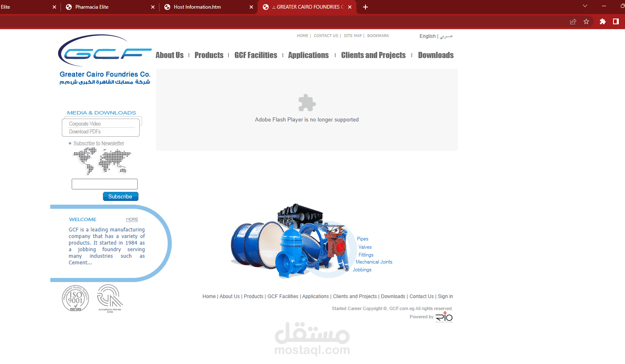Click the Flash plugin puzzle piece icon
Image resolution: width=625 pixels, height=364 pixels.
tap(307, 103)
